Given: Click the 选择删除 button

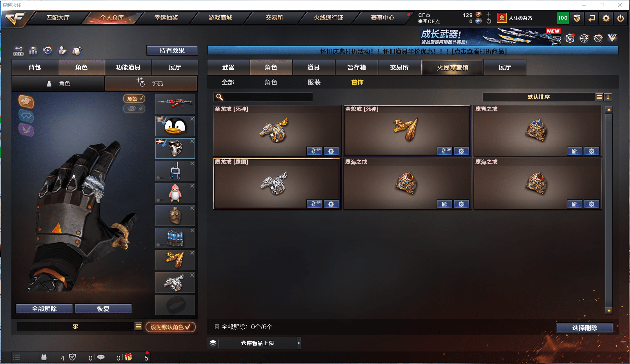Looking at the screenshot, I should [584, 328].
